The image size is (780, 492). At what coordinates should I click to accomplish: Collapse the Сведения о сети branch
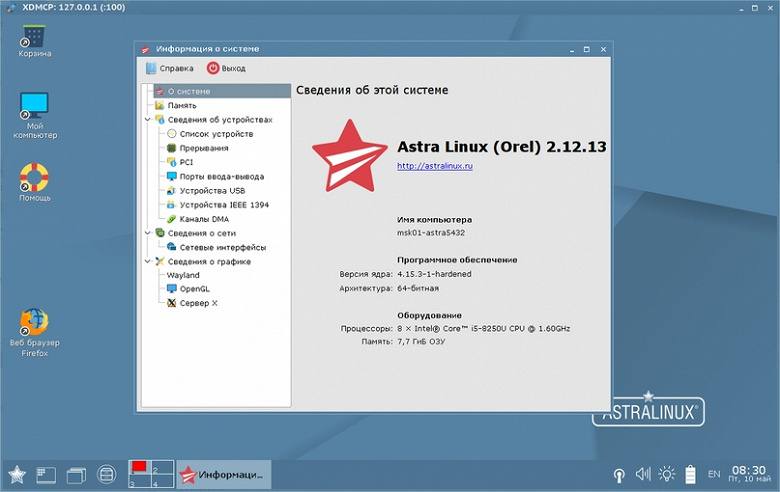point(148,233)
